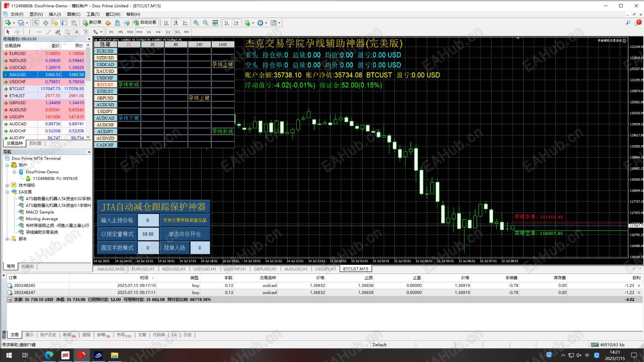Toggle the Market Watch window icon
This screenshot has width=644, height=362.
pos(36,23)
